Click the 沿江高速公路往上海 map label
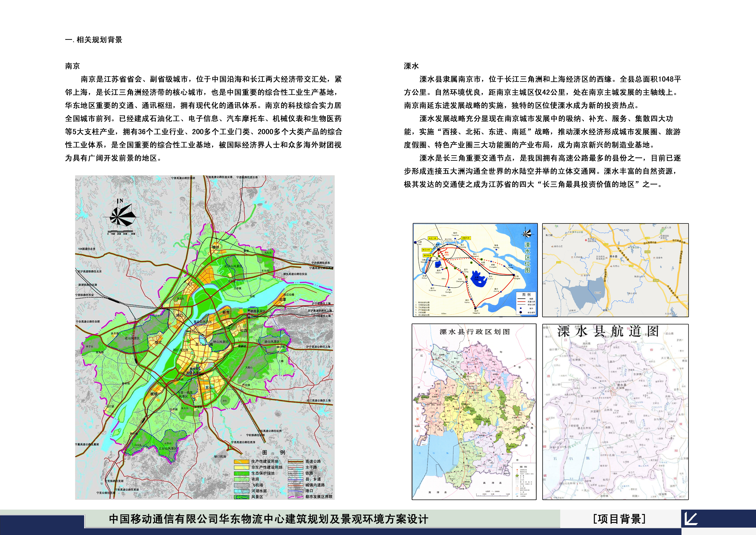 318,401
